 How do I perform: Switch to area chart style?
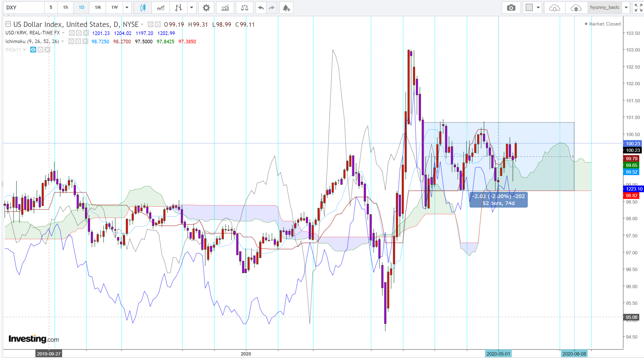[x=161, y=7]
